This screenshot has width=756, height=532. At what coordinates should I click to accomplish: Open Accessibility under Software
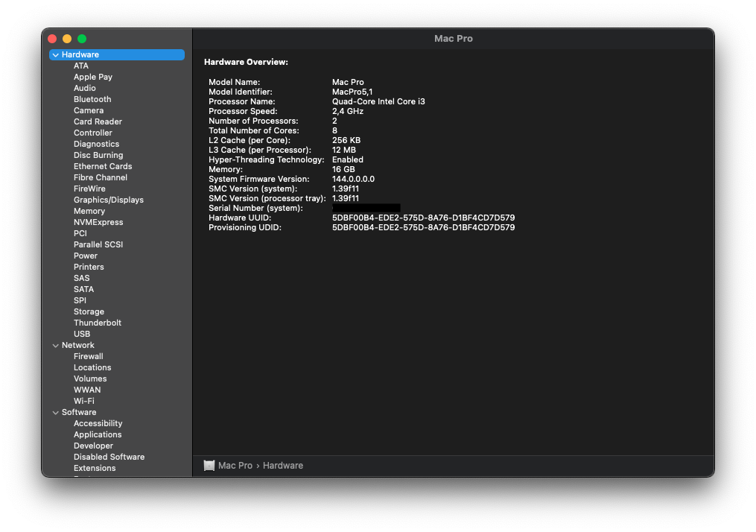click(x=98, y=423)
